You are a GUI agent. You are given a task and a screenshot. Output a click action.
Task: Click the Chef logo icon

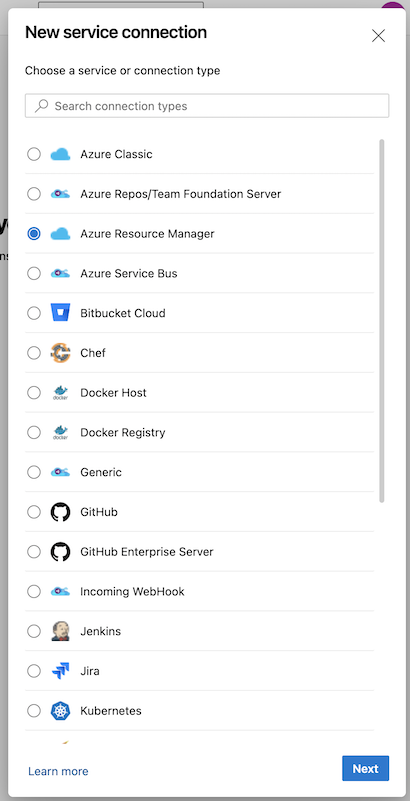coord(60,352)
